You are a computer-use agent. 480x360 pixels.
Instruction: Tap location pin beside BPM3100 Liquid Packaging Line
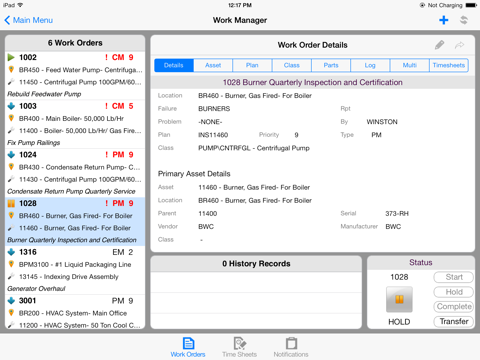coord(11,264)
